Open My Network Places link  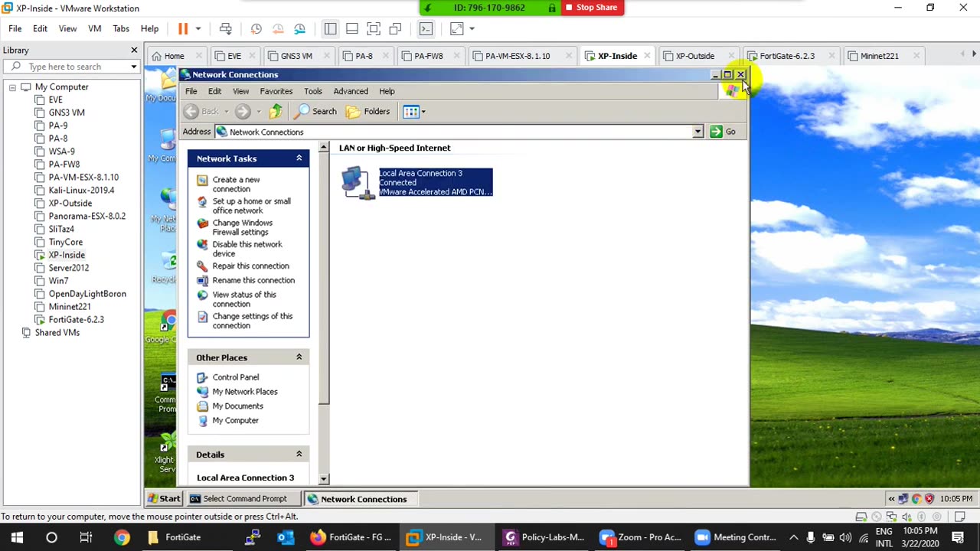point(245,392)
